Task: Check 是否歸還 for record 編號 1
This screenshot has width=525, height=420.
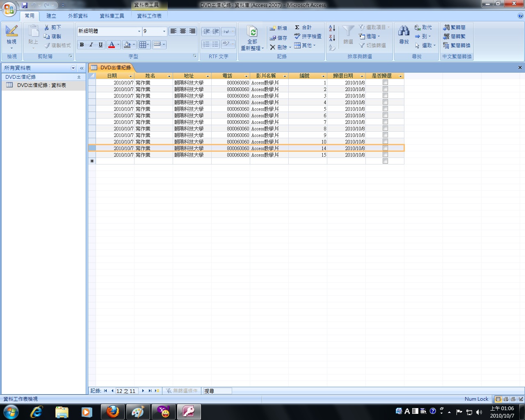Action: (385, 82)
